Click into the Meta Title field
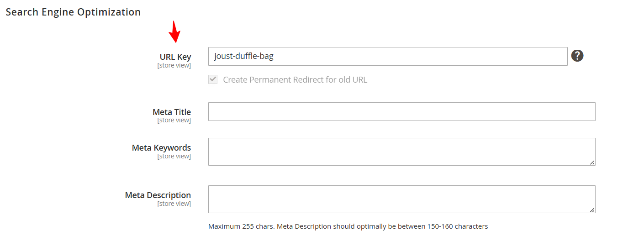This screenshot has width=644, height=241. [x=401, y=112]
